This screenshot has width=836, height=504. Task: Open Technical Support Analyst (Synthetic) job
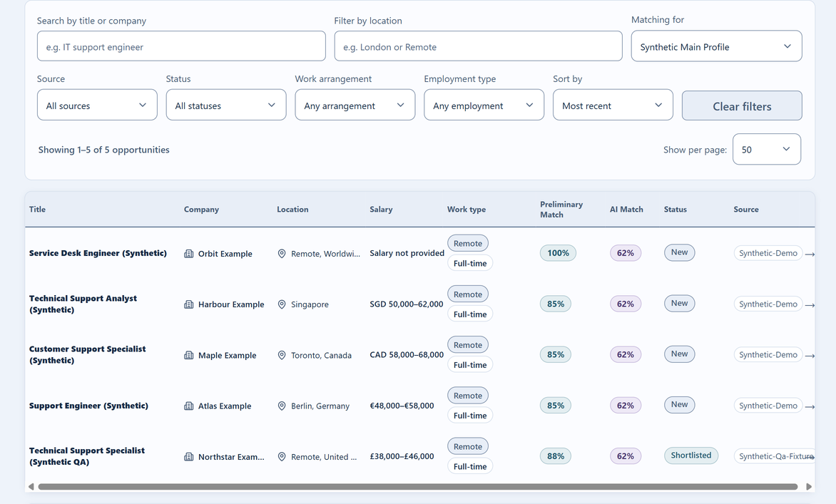pyautogui.click(x=83, y=304)
